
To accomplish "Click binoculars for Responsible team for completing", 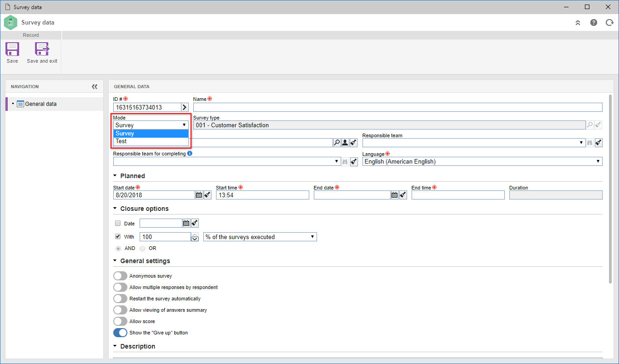I will tap(345, 161).
